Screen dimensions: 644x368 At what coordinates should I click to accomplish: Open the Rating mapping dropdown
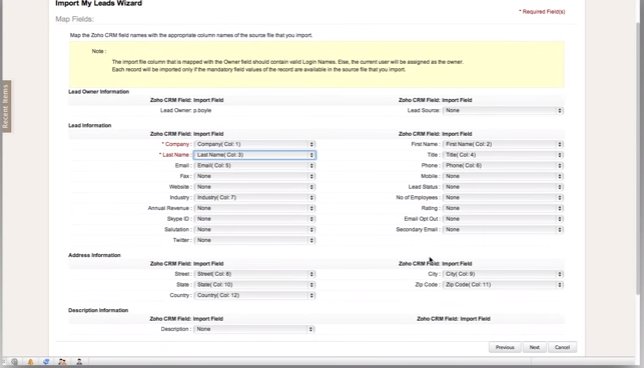[503, 208]
